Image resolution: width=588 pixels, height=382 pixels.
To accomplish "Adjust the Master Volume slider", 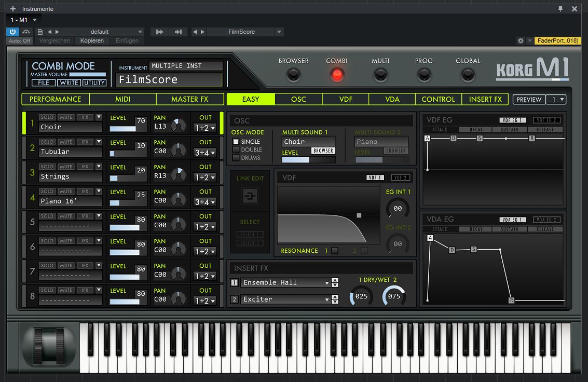I will pyautogui.click(x=88, y=75).
